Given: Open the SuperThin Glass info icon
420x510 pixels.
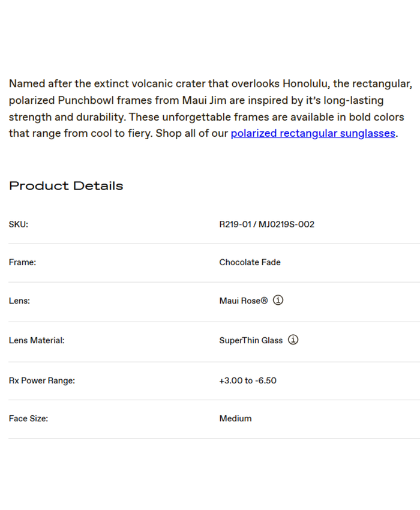Looking at the screenshot, I should [x=293, y=340].
